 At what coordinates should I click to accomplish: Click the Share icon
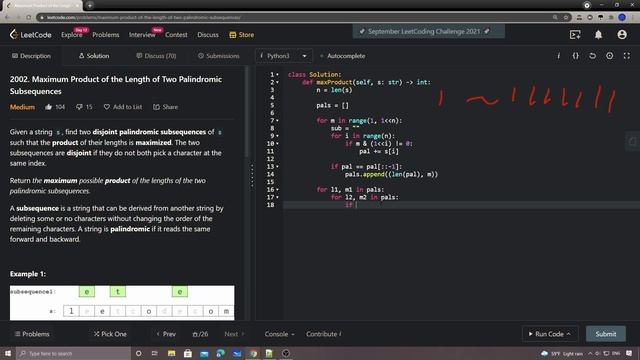click(x=156, y=107)
